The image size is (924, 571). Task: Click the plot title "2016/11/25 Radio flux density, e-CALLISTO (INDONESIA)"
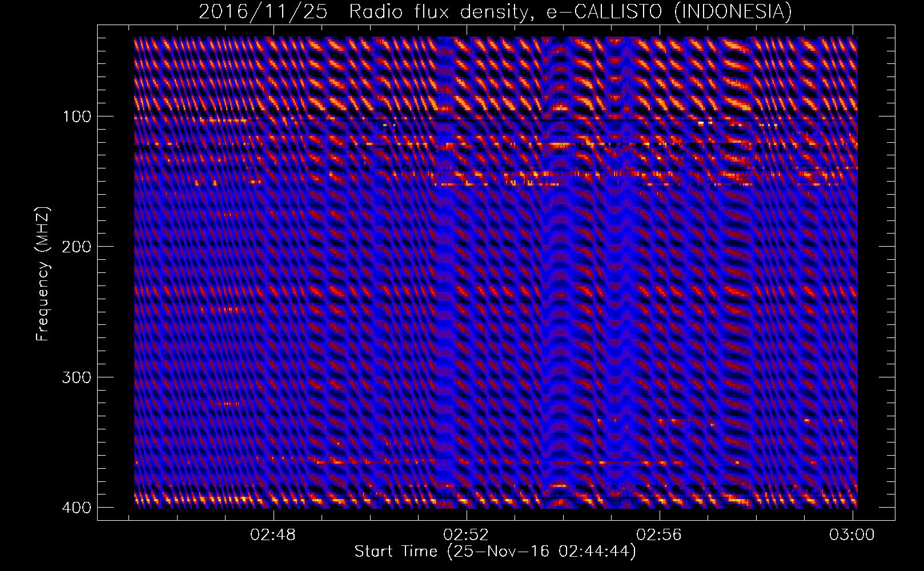pos(495,11)
